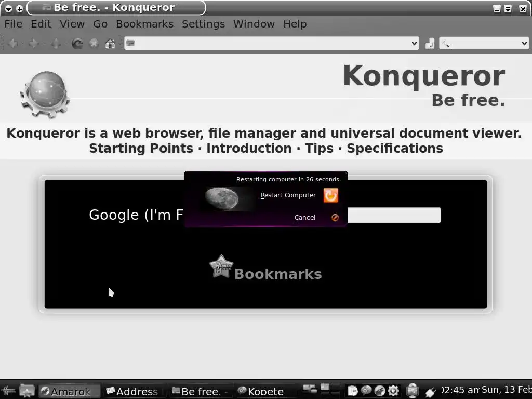Open the panel start menu icon
532x399 pixels.
8,391
